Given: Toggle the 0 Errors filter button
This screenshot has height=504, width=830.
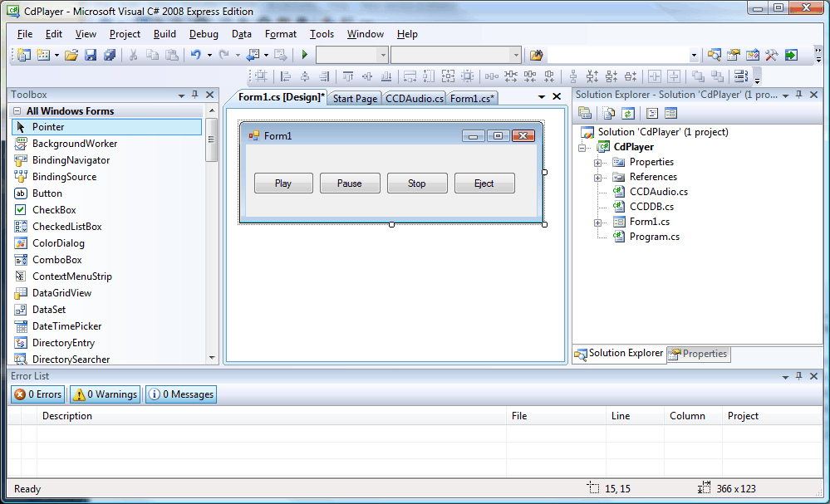Looking at the screenshot, I should click(38, 394).
